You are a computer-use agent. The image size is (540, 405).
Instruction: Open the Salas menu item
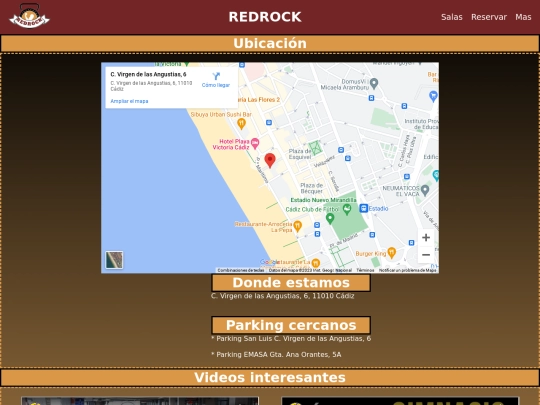[x=451, y=17]
